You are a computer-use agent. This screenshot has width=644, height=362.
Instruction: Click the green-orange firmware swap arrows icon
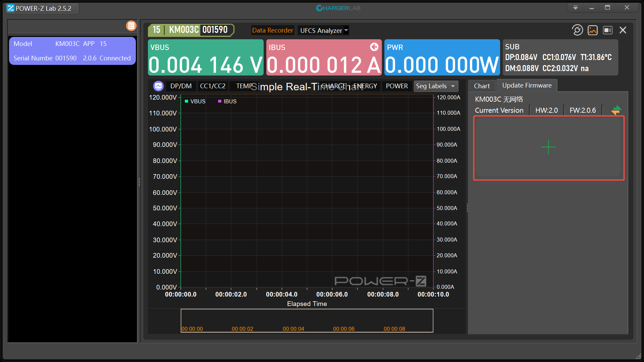616,110
